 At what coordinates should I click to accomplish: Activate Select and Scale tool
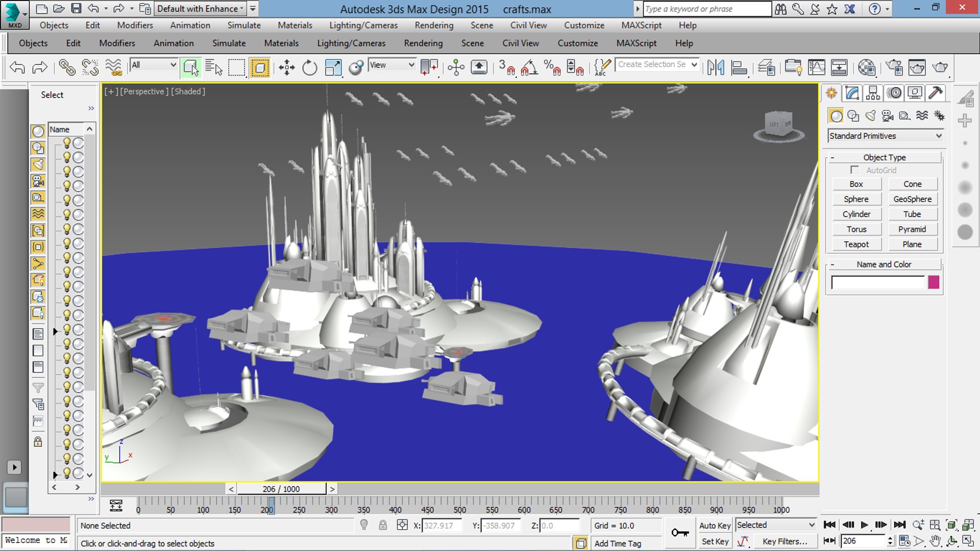tap(333, 67)
